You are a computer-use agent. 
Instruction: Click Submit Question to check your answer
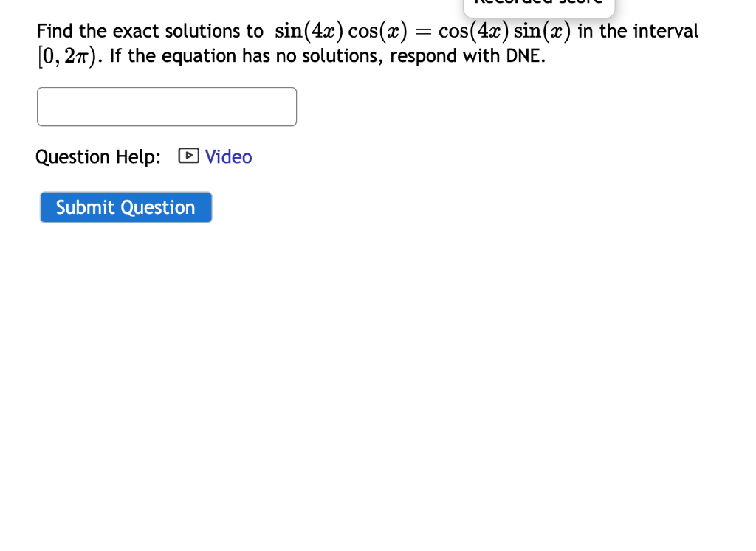coord(126,207)
